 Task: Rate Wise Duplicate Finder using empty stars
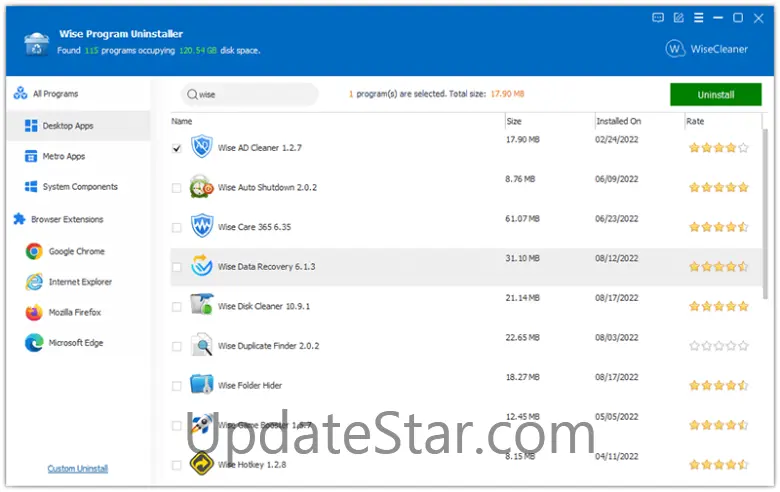718,345
